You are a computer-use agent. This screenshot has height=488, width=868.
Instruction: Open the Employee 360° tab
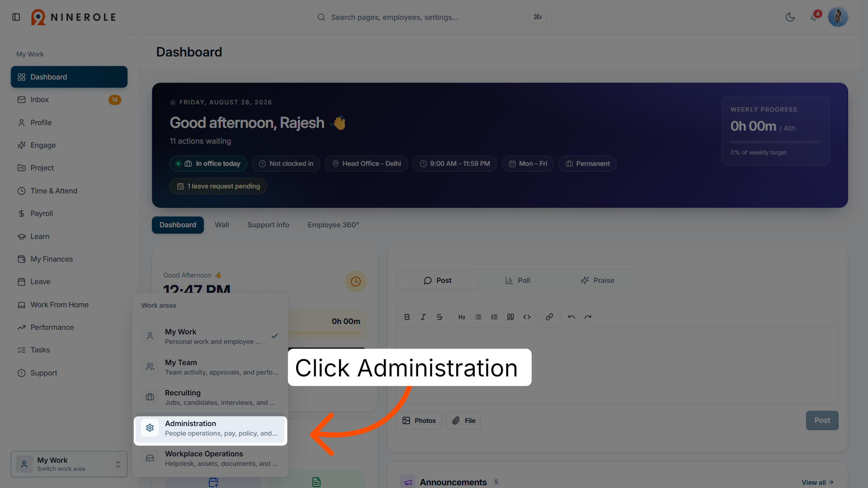(333, 225)
